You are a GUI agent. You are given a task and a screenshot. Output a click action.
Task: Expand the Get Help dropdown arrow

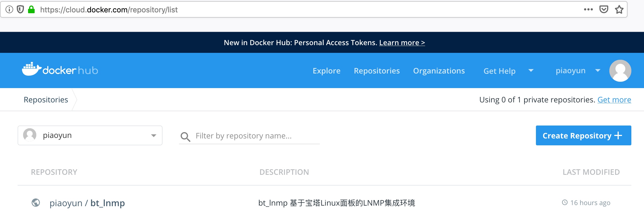[531, 71]
